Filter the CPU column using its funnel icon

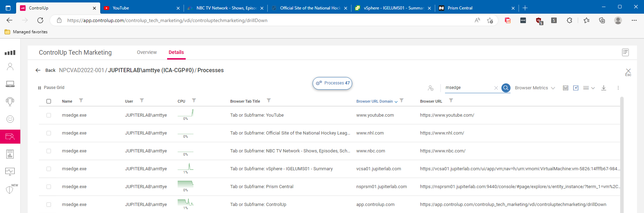coord(194,101)
